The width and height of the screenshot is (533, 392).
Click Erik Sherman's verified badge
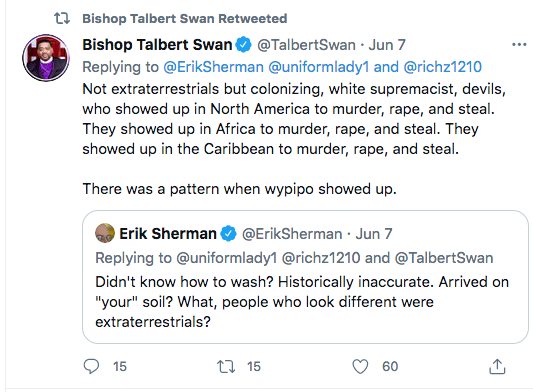click(228, 234)
